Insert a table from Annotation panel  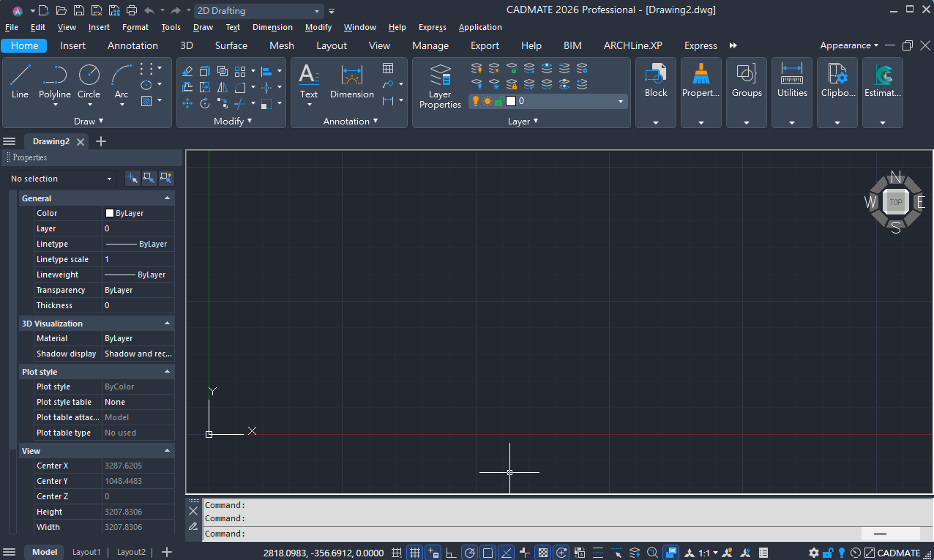tap(388, 69)
